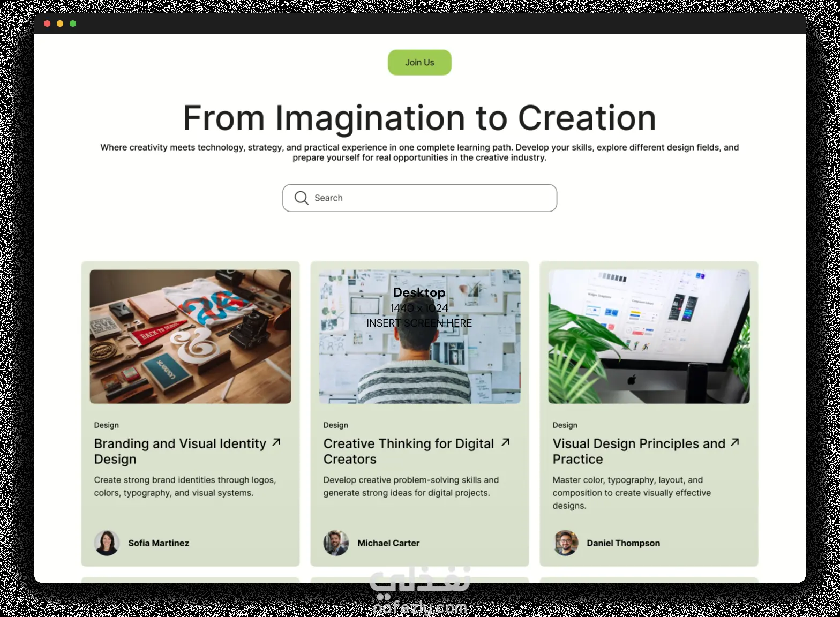Click Daniel Thompson's avatar photo
The height and width of the screenshot is (617, 840).
tap(565, 543)
